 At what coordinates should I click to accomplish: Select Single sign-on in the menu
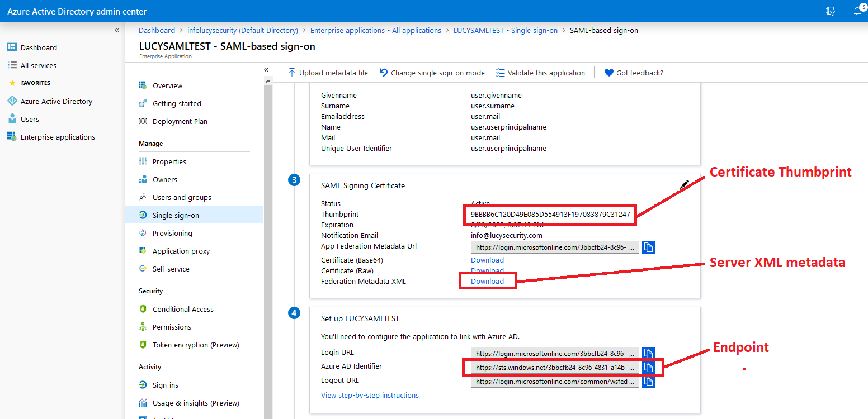[x=194, y=215]
